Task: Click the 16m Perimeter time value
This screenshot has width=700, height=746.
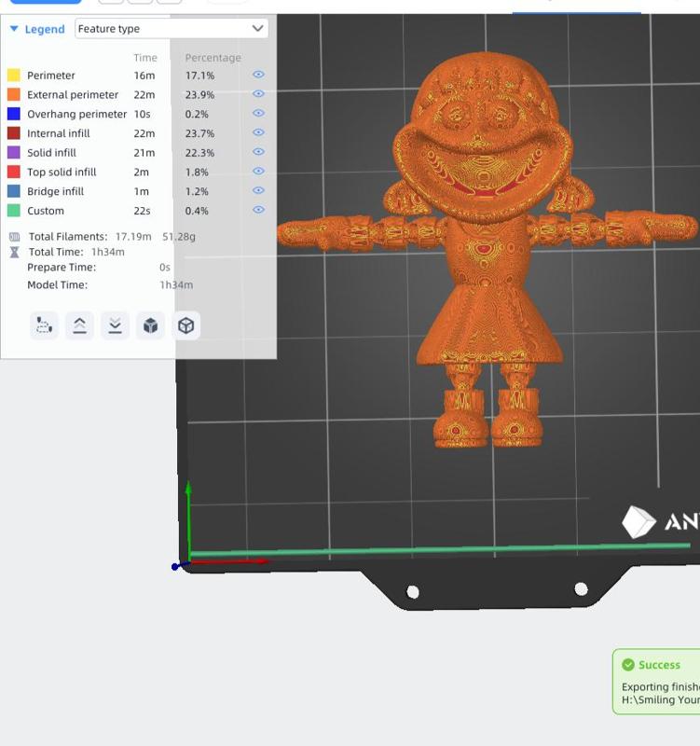Action: (x=144, y=76)
